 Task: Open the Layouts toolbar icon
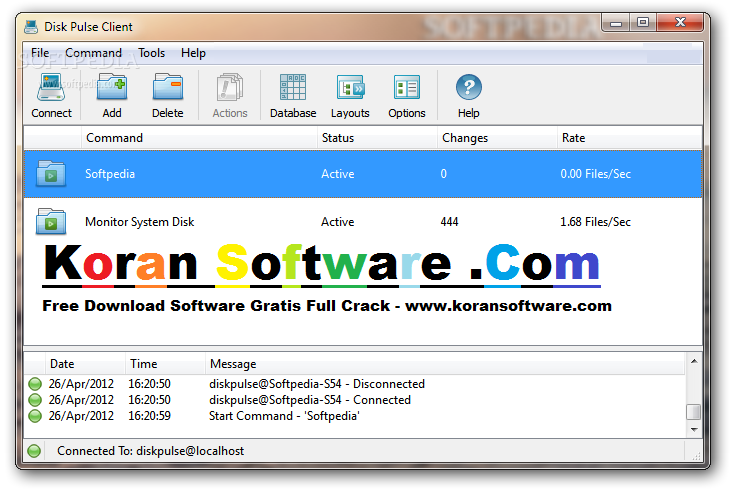pos(350,87)
